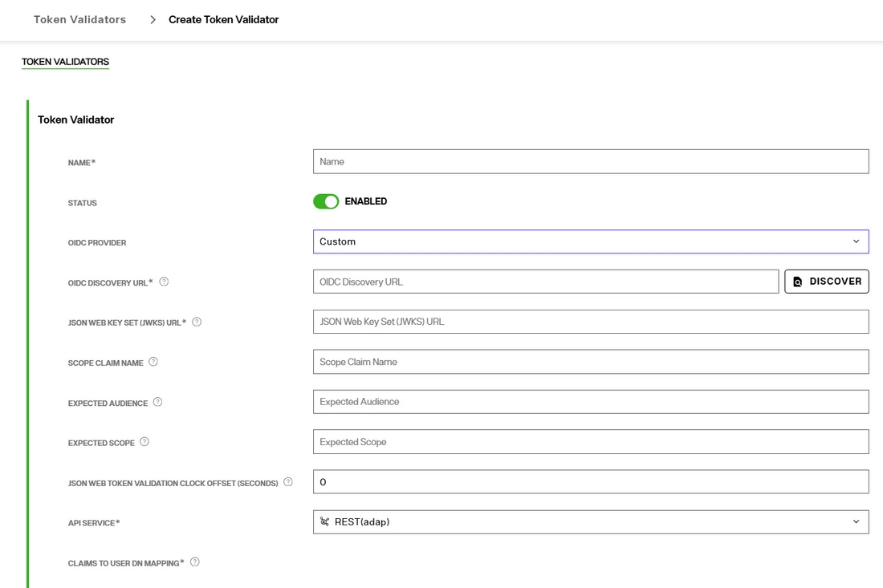
Task: Click help icon beside JWKS URL label
Action: tap(197, 322)
